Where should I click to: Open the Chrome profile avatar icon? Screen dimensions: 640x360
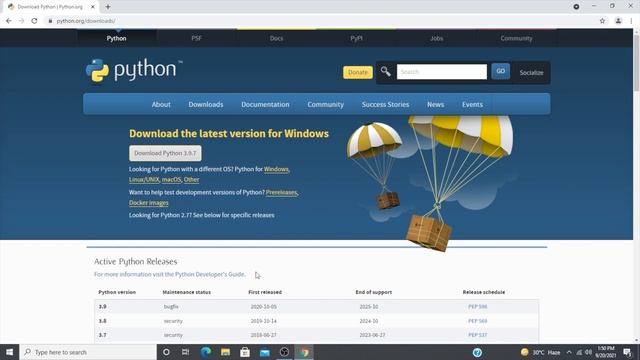[x=618, y=21]
